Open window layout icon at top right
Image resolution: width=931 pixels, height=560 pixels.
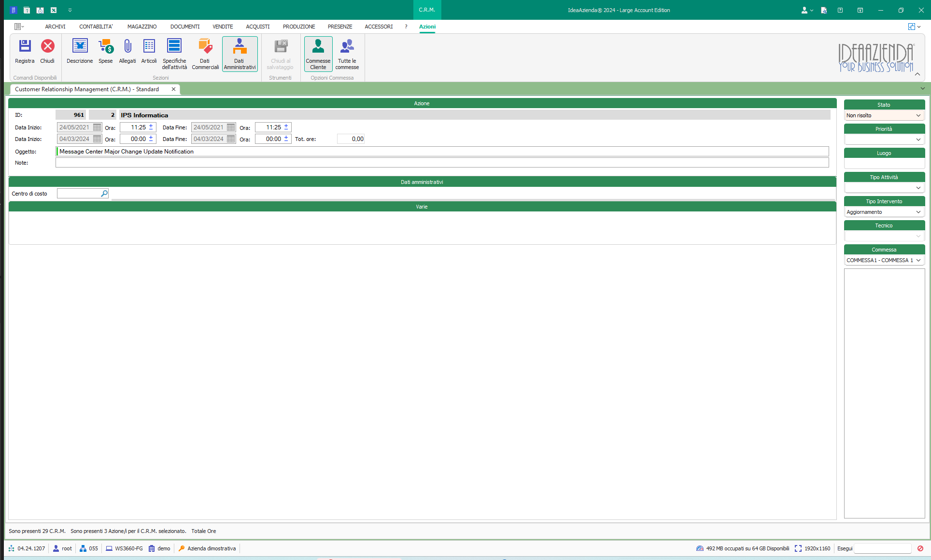[x=914, y=27]
